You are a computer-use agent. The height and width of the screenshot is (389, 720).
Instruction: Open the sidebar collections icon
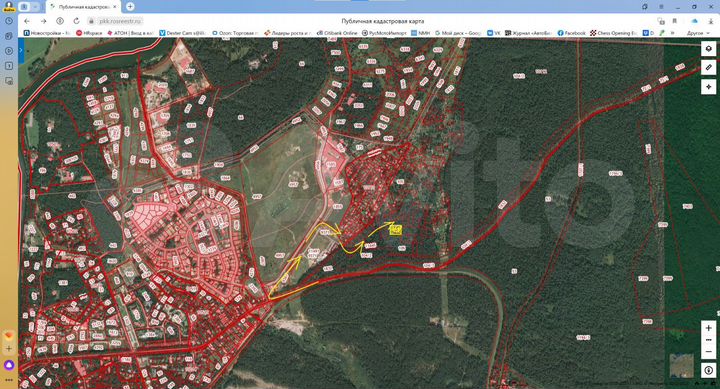pos(9,36)
